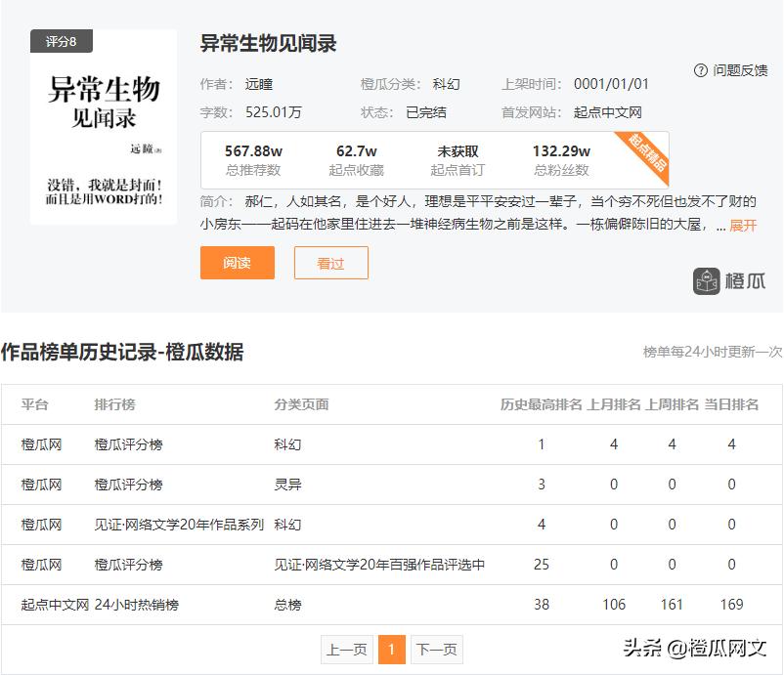Screen dimensions: 784x675
Task: Click the book cover thumbnail of 异常生物见闻录
Action: click(101, 127)
